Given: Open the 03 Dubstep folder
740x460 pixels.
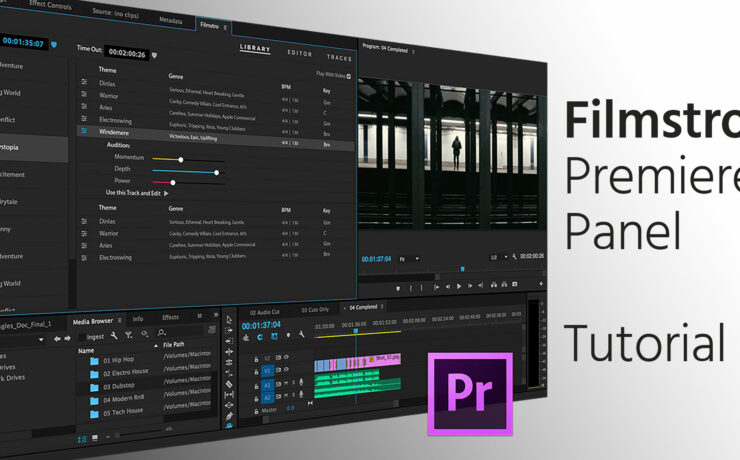Looking at the screenshot, I should tap(119, 386).
